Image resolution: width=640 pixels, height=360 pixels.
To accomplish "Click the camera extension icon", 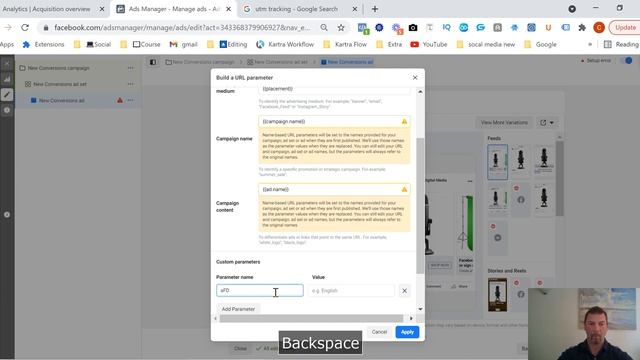I will pos(413,27).
